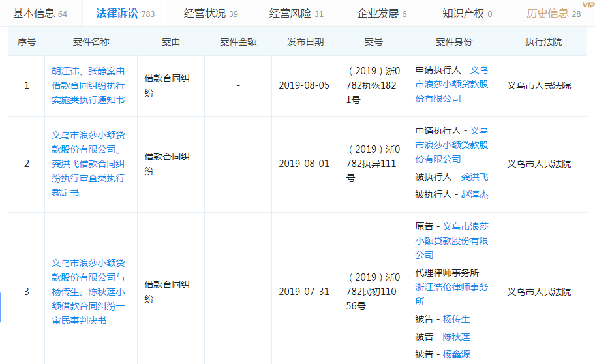Open the 龚洪飞借款合同纠纷执行审查类执行裁定书 case link

coord(88,164)
